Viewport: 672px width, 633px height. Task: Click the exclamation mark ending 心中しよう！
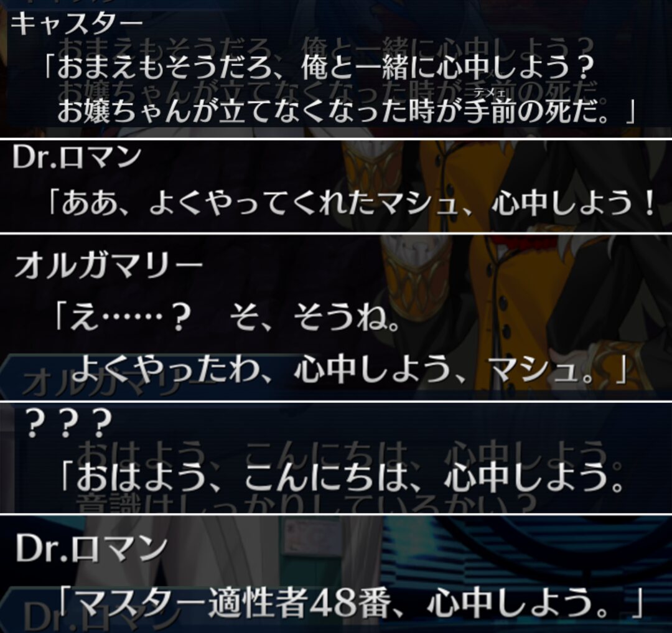[x=649, y=203]
